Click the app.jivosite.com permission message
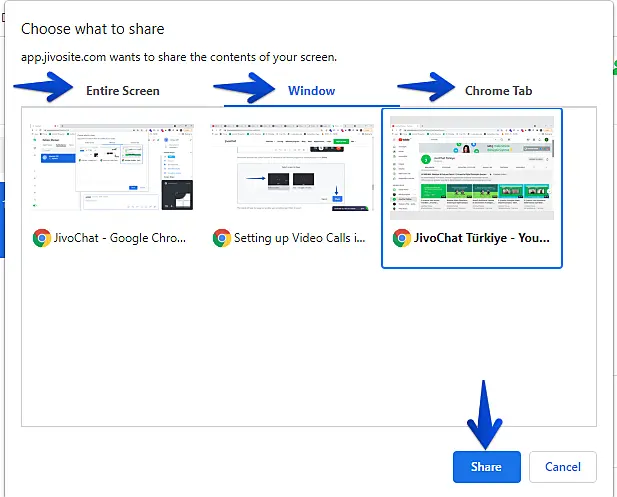Screen dimensions: 617x497 click(179, 57)
